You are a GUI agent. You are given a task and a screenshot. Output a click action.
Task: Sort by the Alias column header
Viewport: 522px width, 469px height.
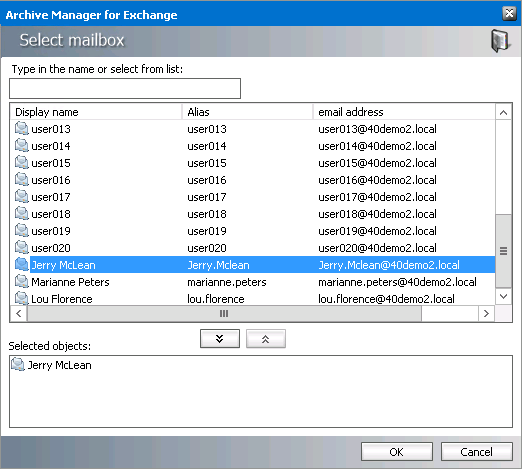[248, 112]
